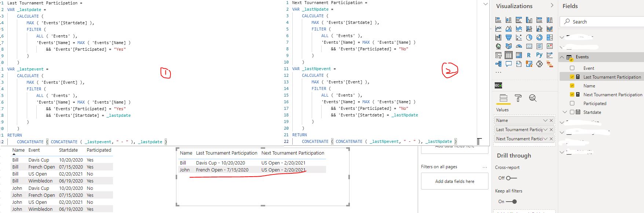Select the Clustered bar chart visual
Screen dimensions: 644x213
click(519, 20)
